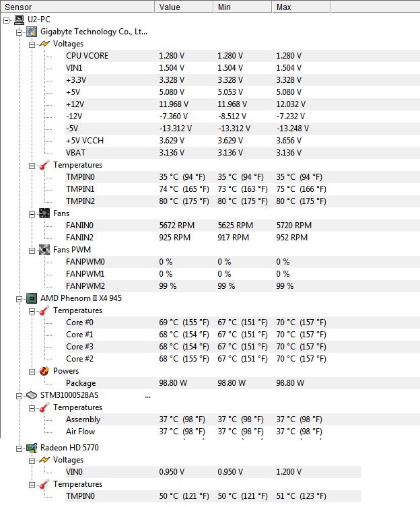Click the motherboard Voltages lightning icon
Viewport: 420px width, 507px height.
pyautogui.click(x=44, y=44)
